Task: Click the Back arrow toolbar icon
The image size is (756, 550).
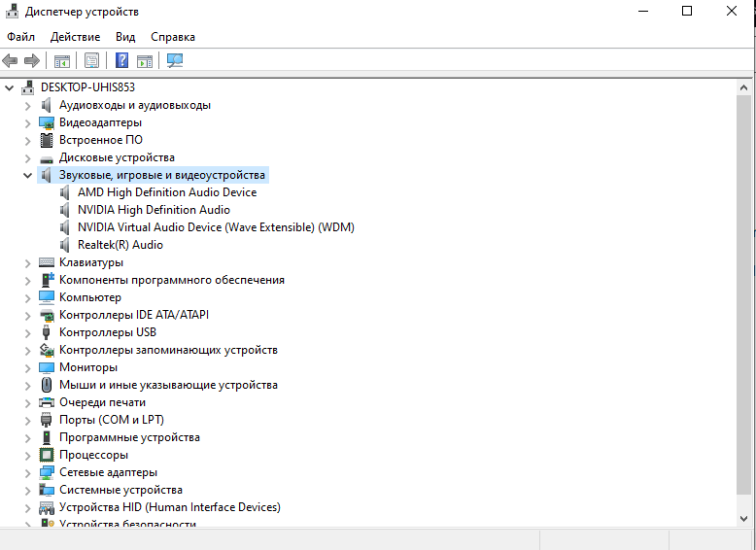Action: click(10, 61)
